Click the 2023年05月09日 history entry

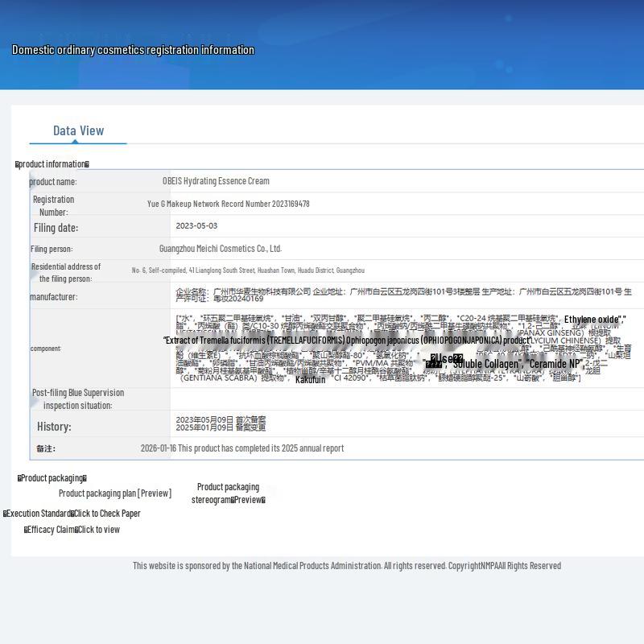(x=221, y=419)
